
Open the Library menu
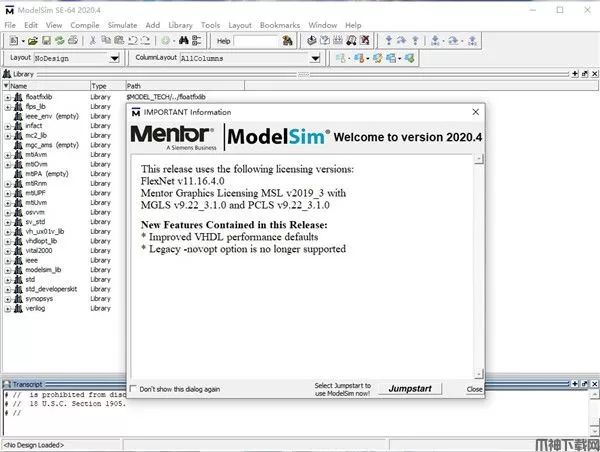[x=180, y=25]
